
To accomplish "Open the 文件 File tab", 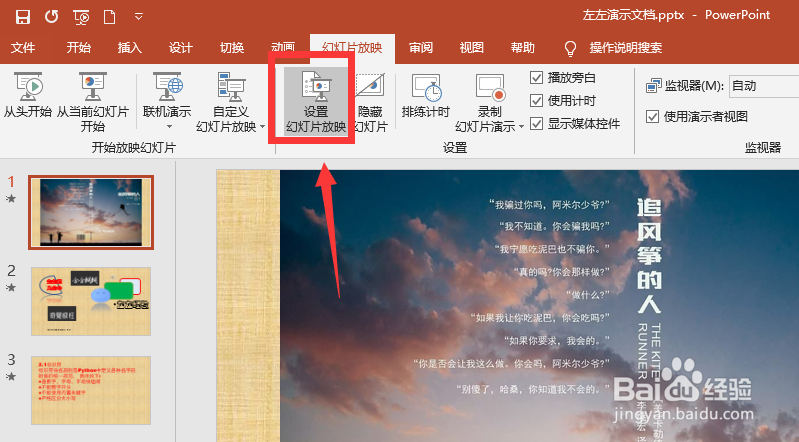I will [x=23, y=48].
